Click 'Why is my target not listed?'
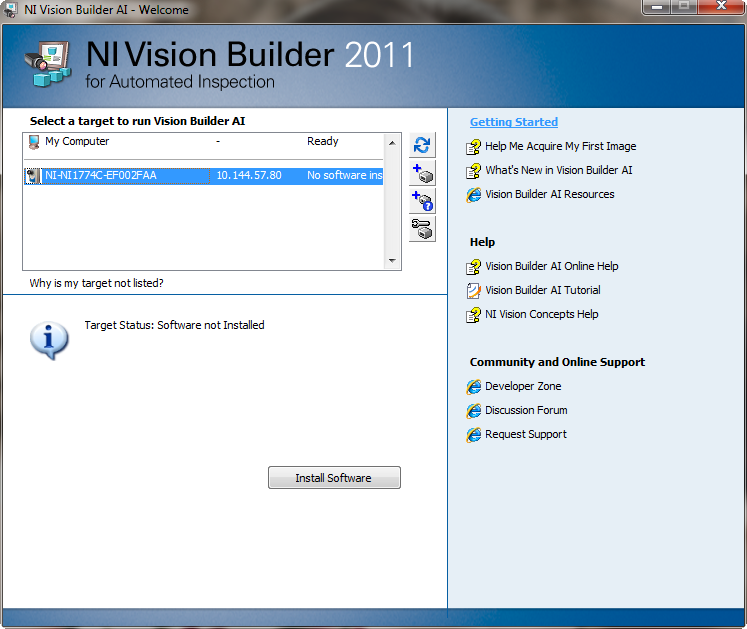Image resolution: width=747 pixels, height=629 pixels. 96,283
